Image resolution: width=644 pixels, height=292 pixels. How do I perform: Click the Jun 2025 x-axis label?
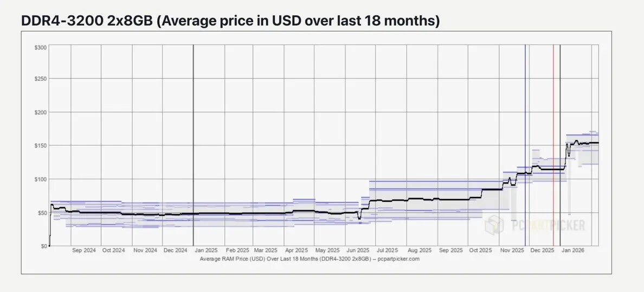358,250
